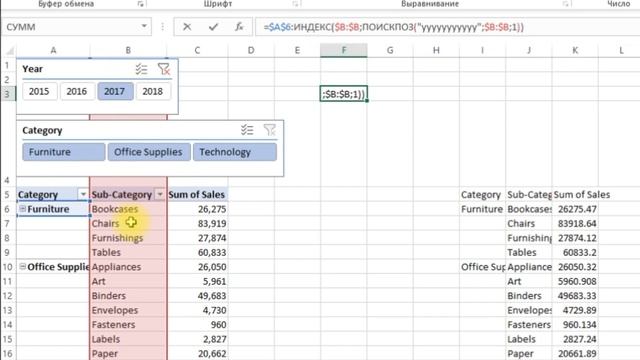640x360 pixels.
Task: Collapse the Furniture group in the pivot table
Action: [x=23, y=209]
